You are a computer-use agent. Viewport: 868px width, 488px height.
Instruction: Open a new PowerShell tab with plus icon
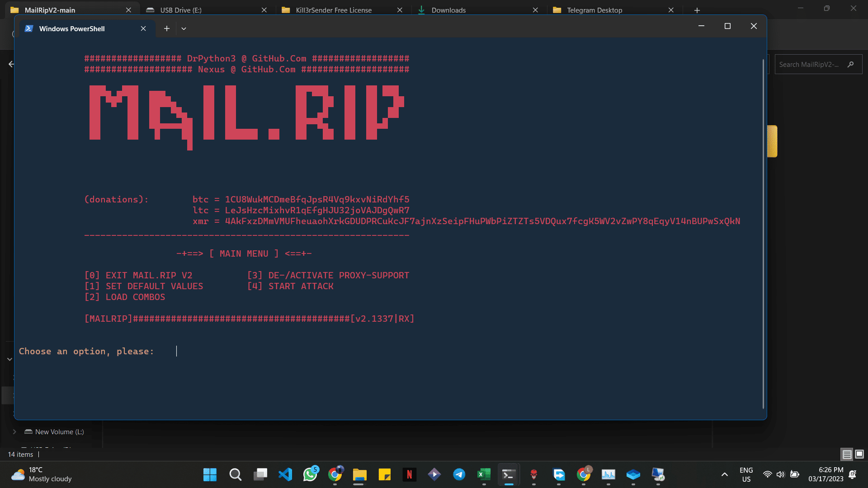pyautogui.click(x=167, y=28)
